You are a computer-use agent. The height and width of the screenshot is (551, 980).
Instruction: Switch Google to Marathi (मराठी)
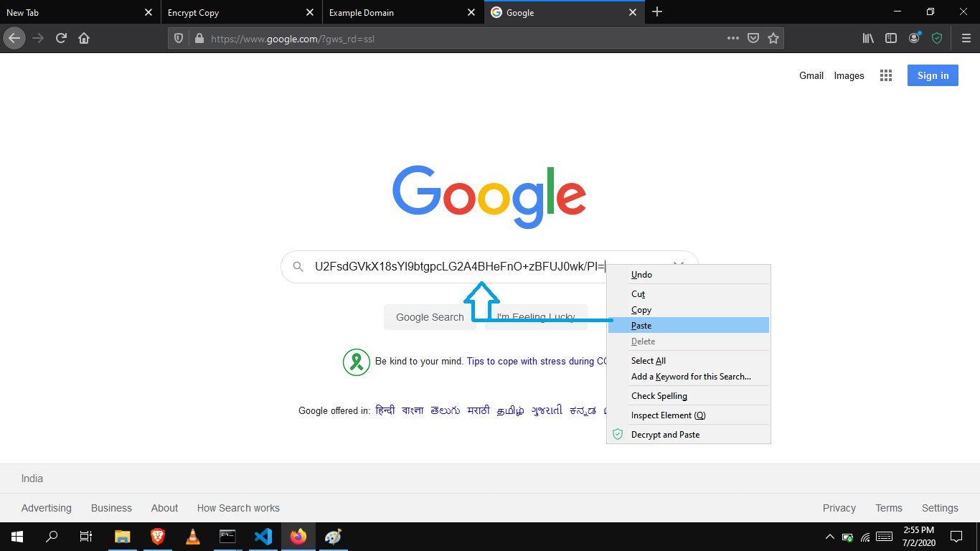coord(479,410)
